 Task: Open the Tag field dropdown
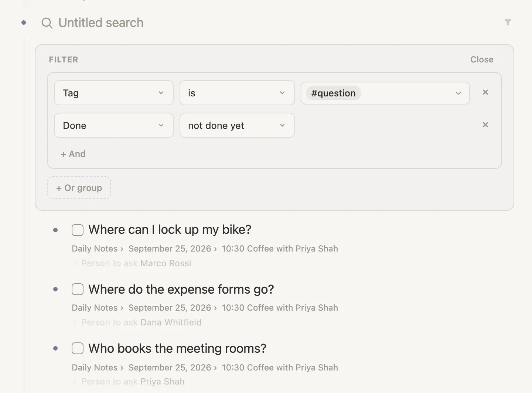pos(114,93)
